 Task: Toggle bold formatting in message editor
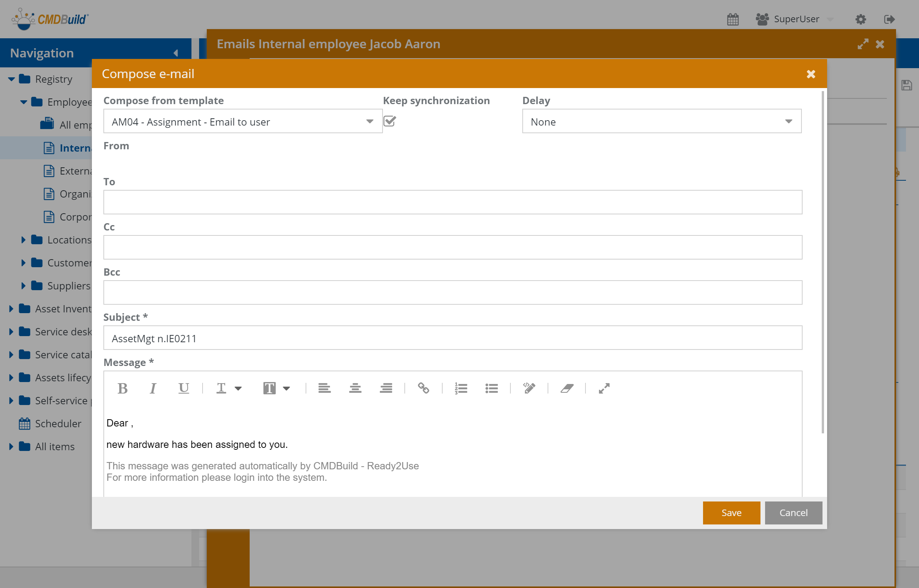123,389
